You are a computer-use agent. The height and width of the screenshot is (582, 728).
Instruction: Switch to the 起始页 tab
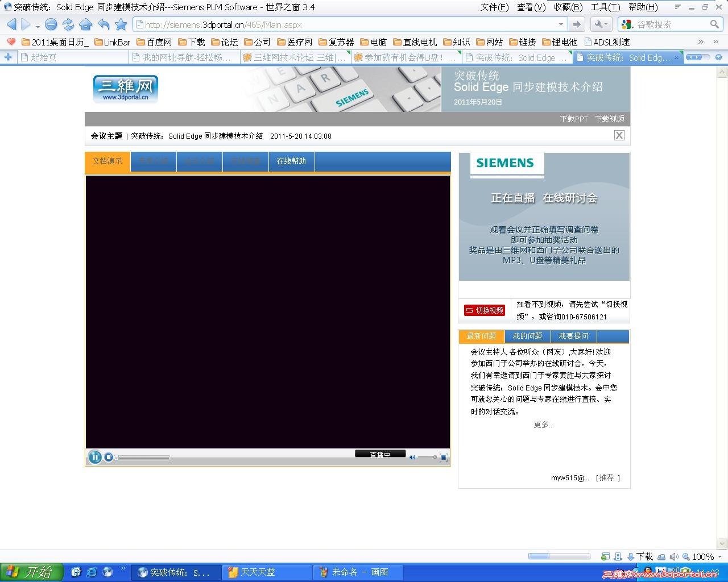click(72, 57)
